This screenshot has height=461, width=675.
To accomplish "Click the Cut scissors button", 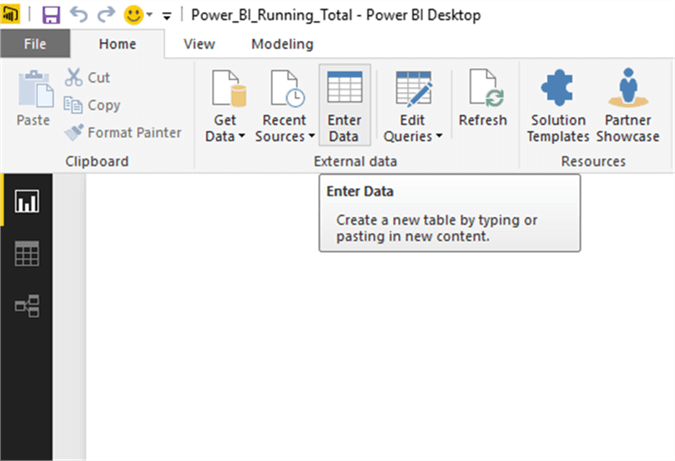I will pyautogui.click(x=87, y=77).
